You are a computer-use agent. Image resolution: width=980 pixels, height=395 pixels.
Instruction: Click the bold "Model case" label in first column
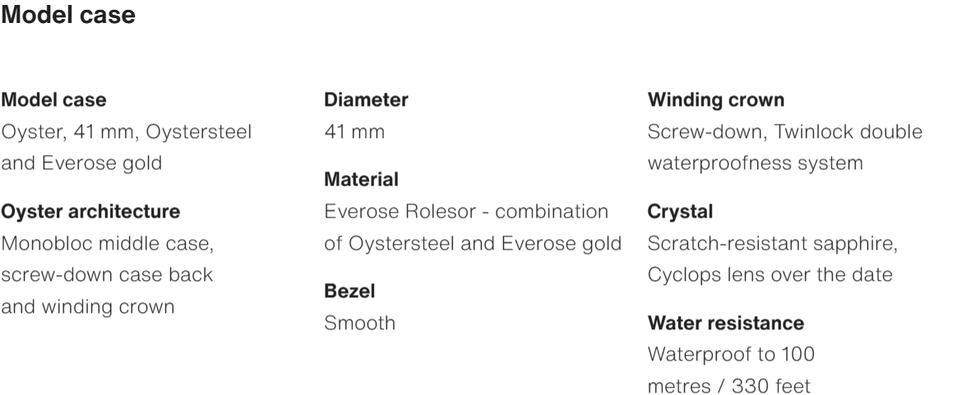tap(53, 100)
